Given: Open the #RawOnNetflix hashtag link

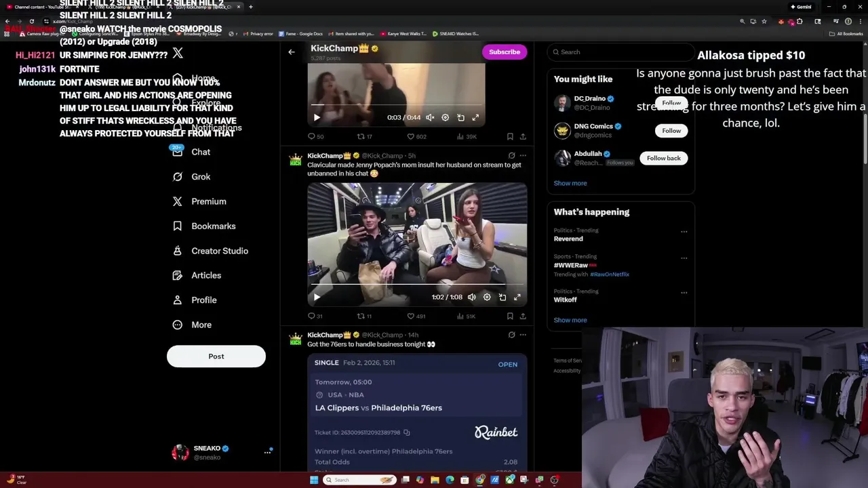Looking at the screenshot, I should [610, 274].
